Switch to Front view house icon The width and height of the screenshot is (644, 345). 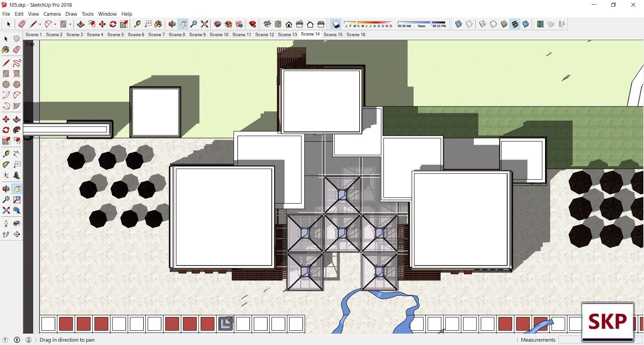(x=289, y=24)
